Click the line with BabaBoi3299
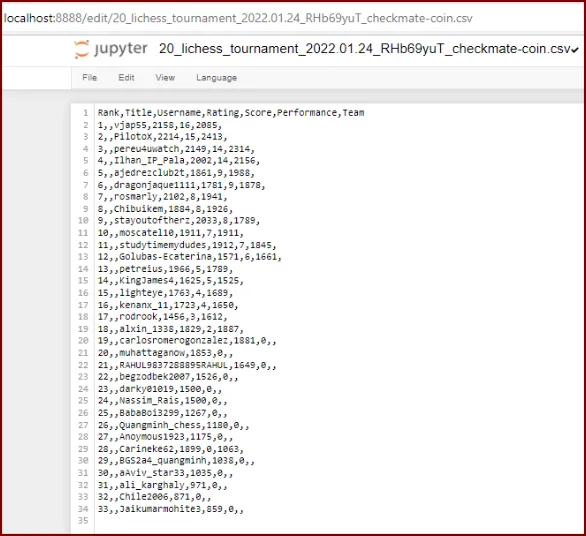Screen dimensions: 586x536 (163, 413)
